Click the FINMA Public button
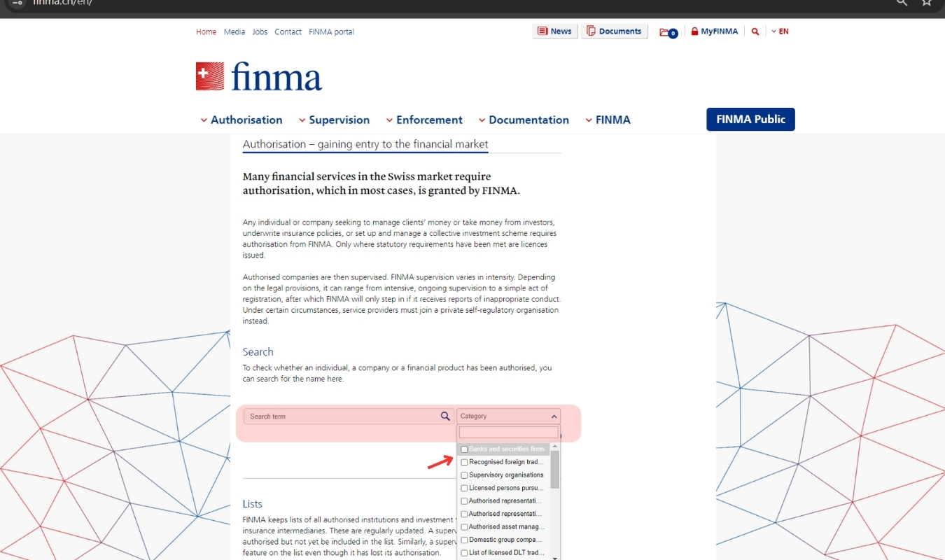Viewport: 945px width, 560px height. point(750,119)
